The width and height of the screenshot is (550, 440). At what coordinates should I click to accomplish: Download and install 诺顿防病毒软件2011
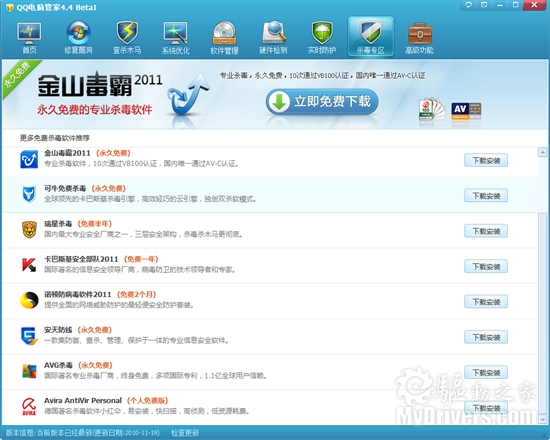[x=486, y=302]
